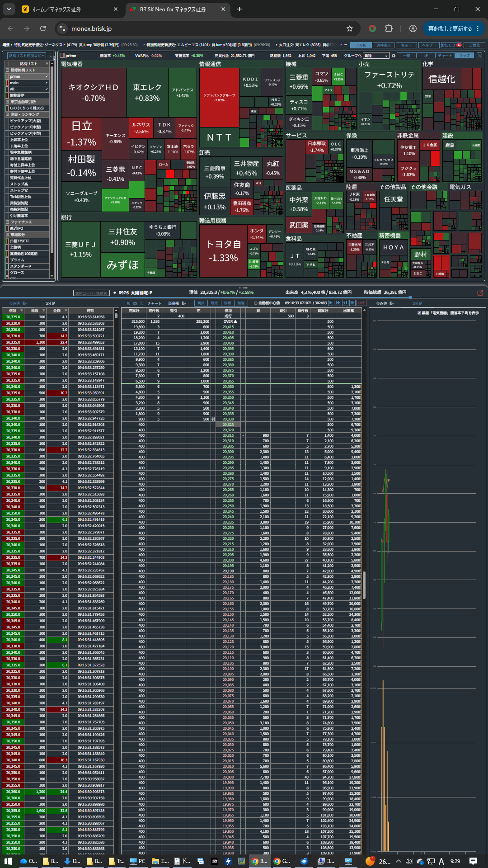Click the browser profile avatar icon
The image size is (488, 868).
pyautogui.click(x=413, y=28)
